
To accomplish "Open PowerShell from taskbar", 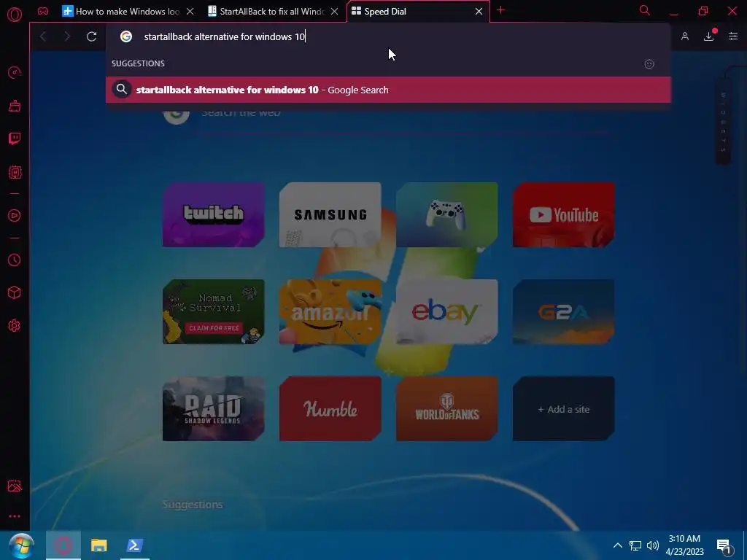I will [135, 545].
